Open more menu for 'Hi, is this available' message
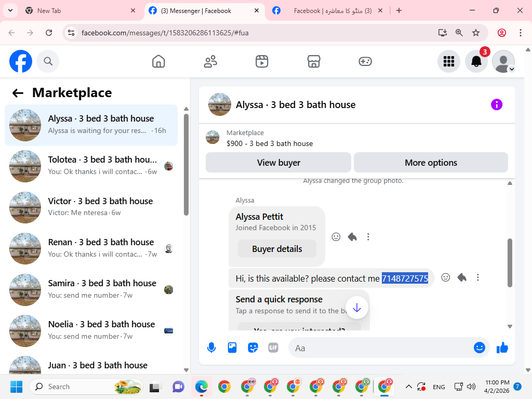Viewport: 532px width, 399px height. point(478,277)
